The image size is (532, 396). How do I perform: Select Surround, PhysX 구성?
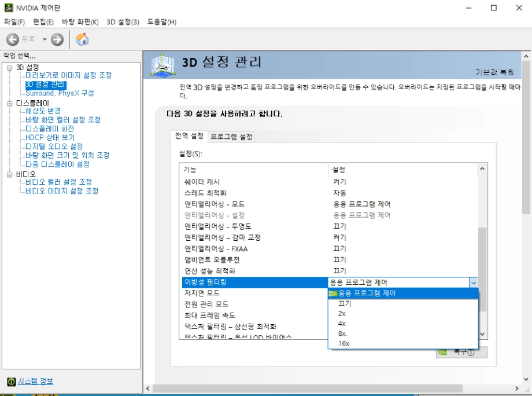(60, 93)
